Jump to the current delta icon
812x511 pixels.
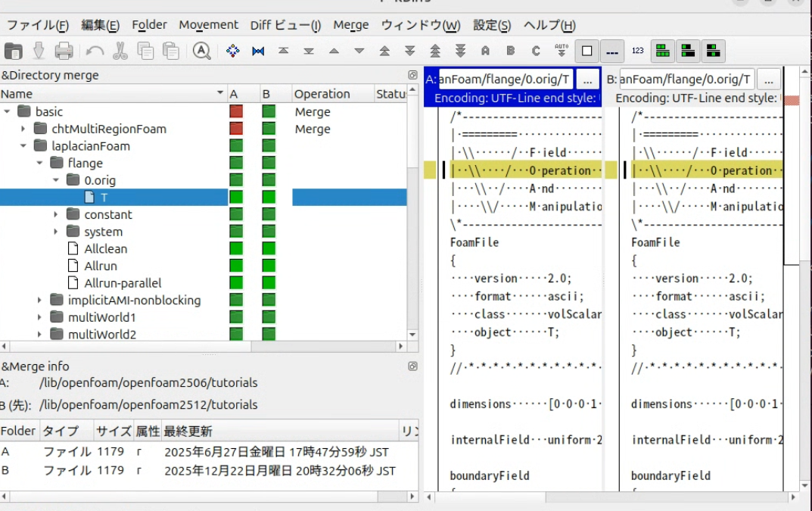pyautogui.click(x=233, y=51)
